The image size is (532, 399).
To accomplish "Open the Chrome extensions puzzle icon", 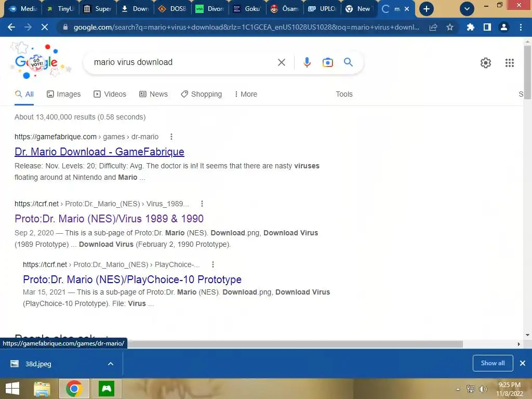I will (470, 27).
